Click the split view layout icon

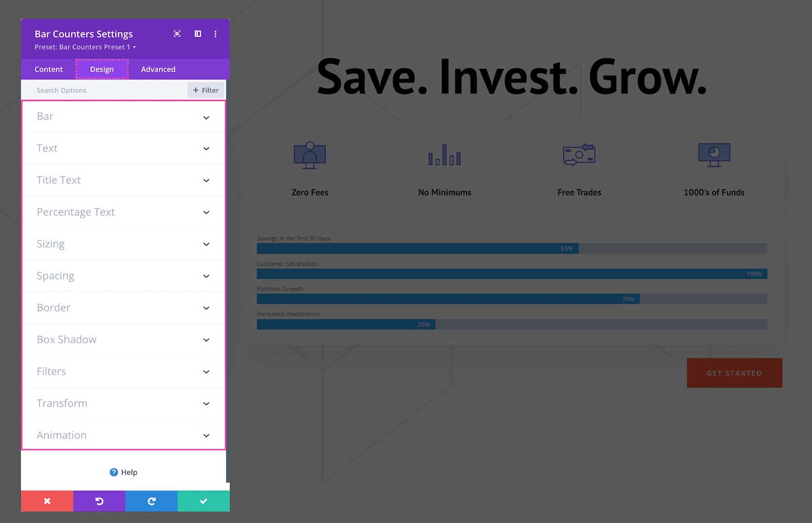tap(197, 34)
